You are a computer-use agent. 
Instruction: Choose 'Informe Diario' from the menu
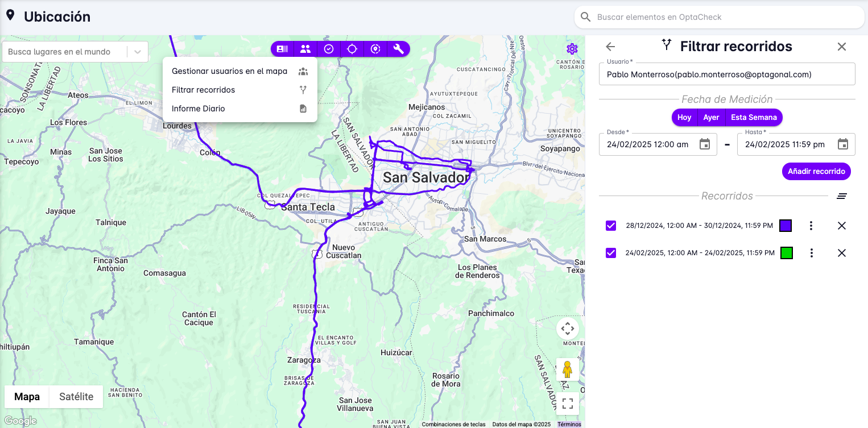tap(199, 109)
